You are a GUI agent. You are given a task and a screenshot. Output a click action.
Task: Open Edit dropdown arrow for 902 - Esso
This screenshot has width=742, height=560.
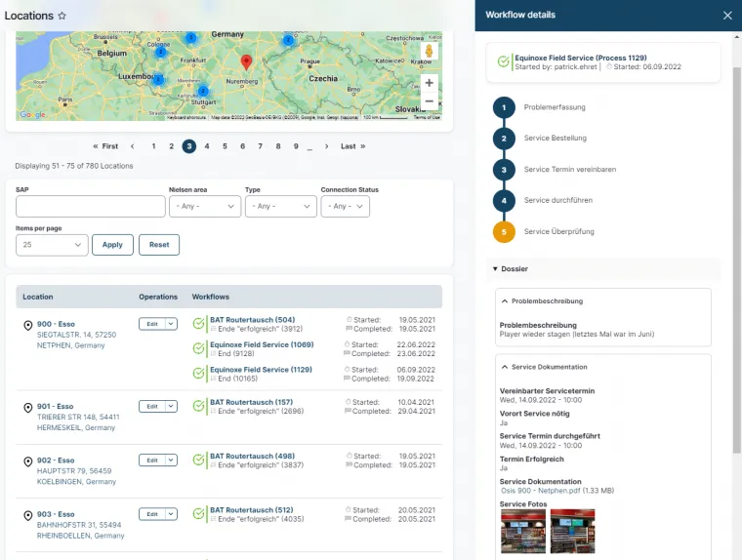point(171,460)
